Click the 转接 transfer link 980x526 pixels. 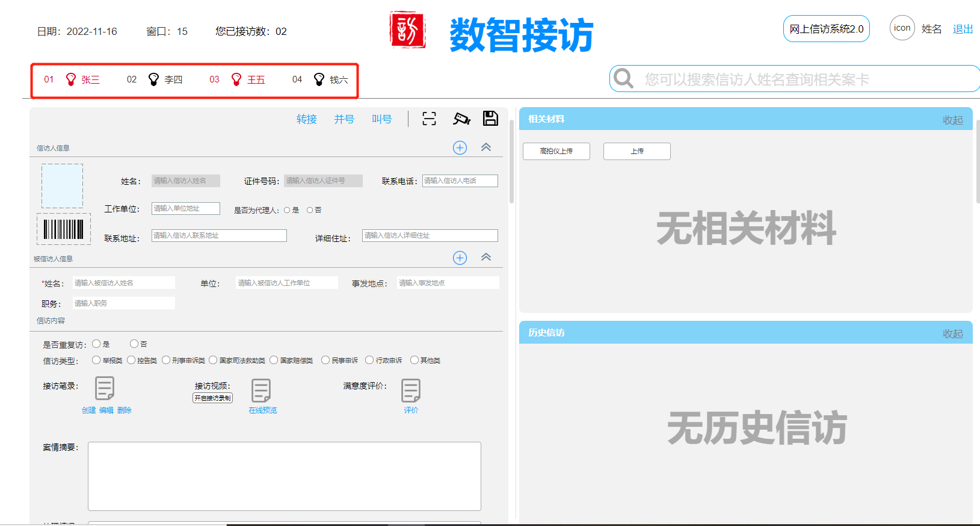307,119
